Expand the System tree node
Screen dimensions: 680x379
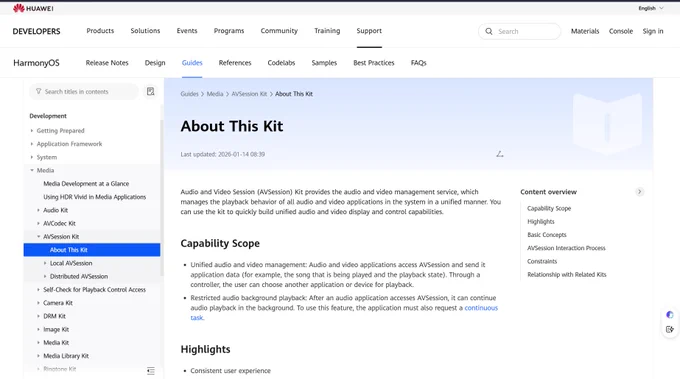coord(32,157)
